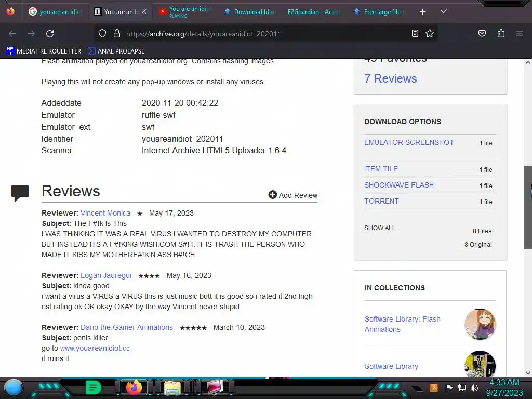Download the EMULATOR SCREENSHOT file
This screenshot has height=399, width=532.
pos(409,142)
